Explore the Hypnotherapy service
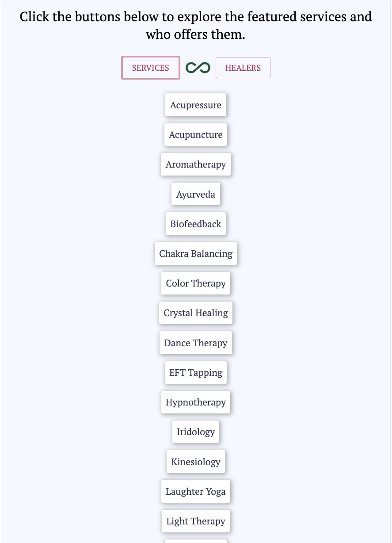Screen dimensions: 392x543 pyautogui.click(x=195, y=402)
